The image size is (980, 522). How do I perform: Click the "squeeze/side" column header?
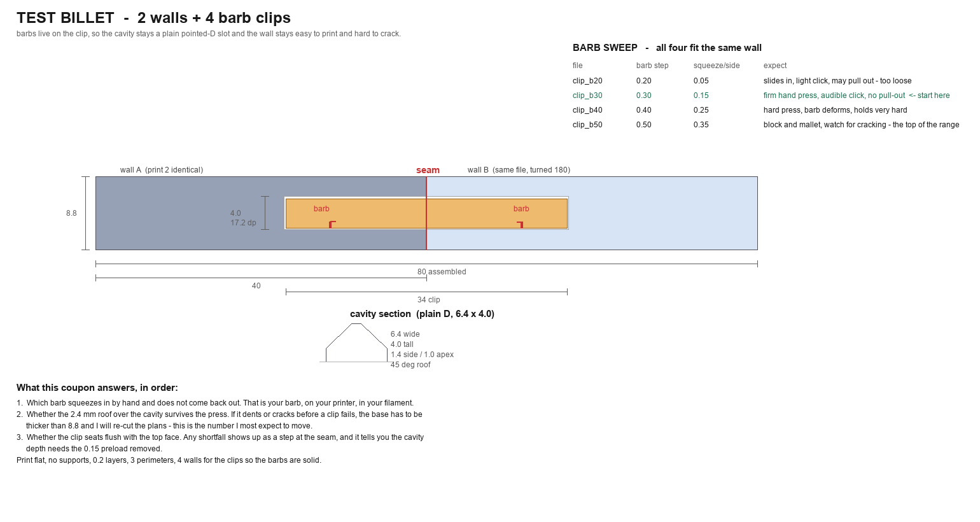pos(717,66)
